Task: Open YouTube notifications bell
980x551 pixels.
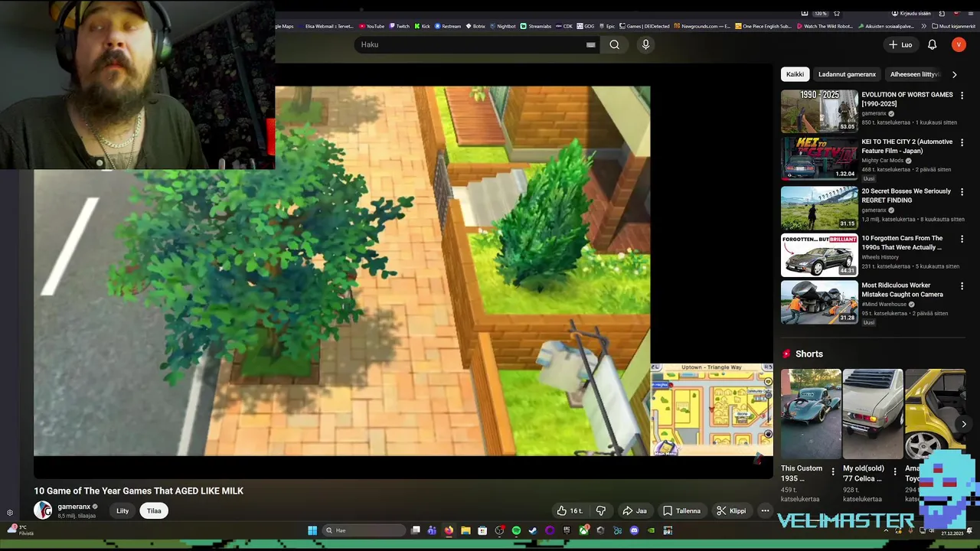Action: 932,44
